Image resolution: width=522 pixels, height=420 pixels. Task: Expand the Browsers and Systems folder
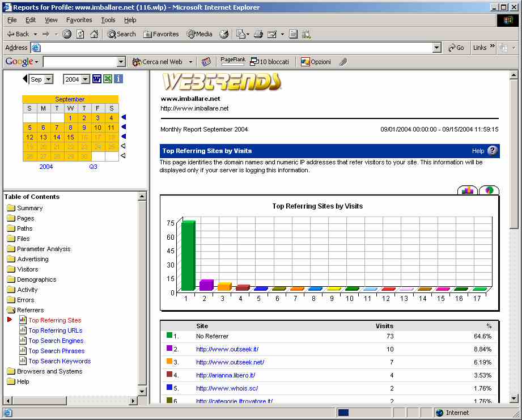(11, 371)
